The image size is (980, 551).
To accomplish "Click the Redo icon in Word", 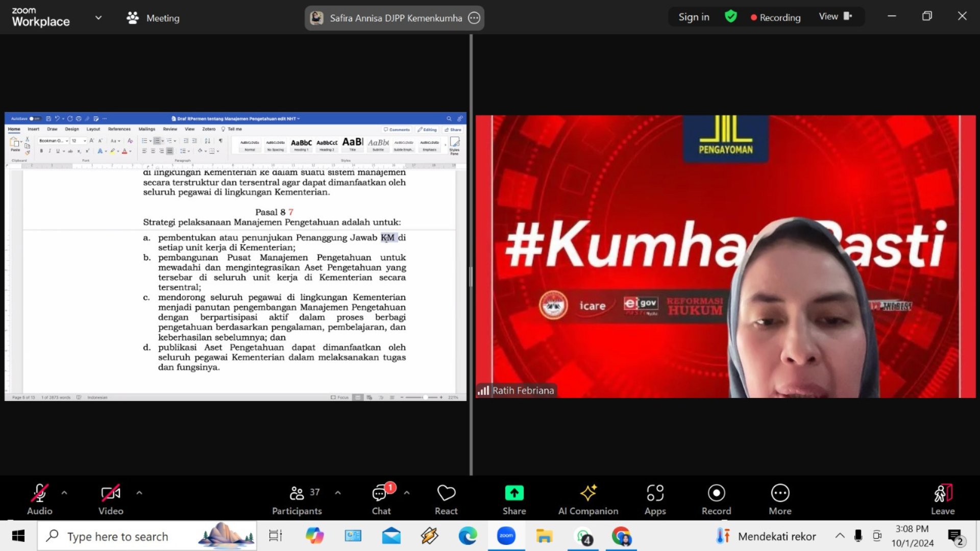I will click(70, 118).
